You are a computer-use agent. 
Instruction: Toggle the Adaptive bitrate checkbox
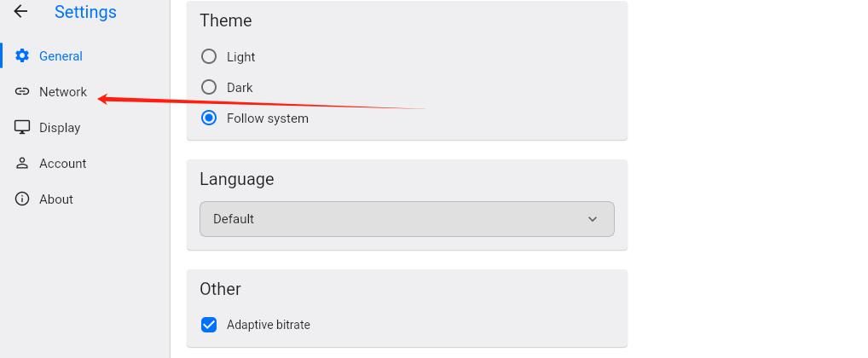209,325
